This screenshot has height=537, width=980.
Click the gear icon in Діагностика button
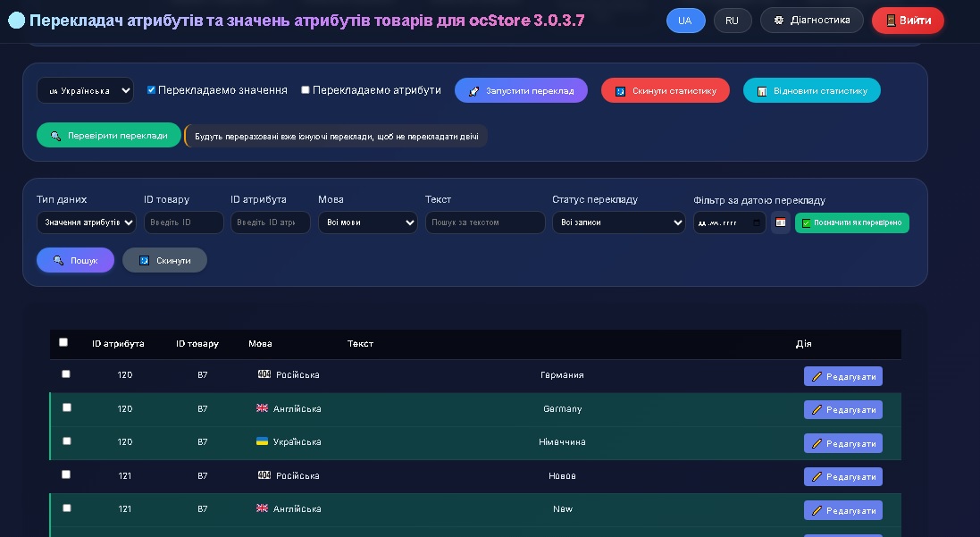[x=779, y=20]
